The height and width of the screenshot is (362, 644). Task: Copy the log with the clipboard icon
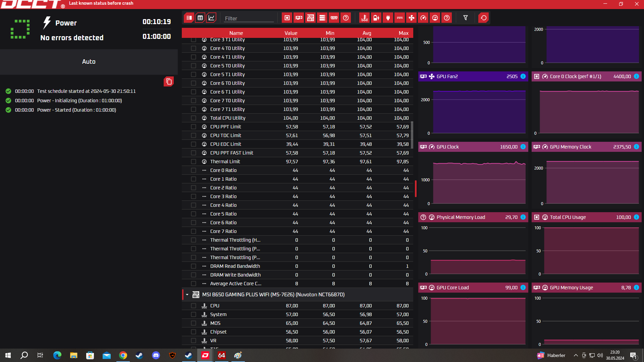coord(169,81)
